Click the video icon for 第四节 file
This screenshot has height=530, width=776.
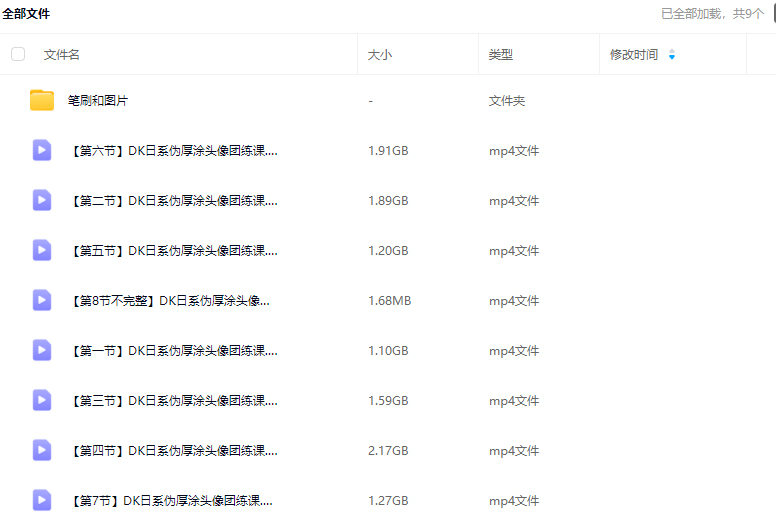[42, 450]
